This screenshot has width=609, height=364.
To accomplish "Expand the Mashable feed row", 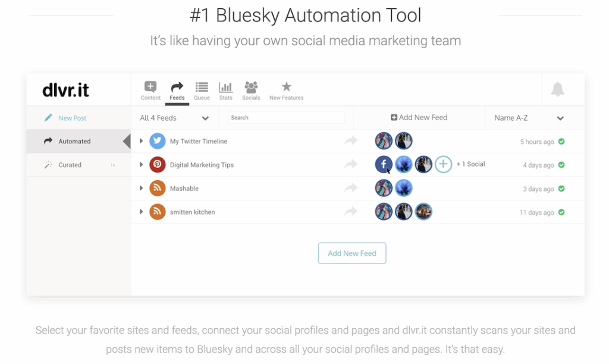I will click(x=142, y=189).
